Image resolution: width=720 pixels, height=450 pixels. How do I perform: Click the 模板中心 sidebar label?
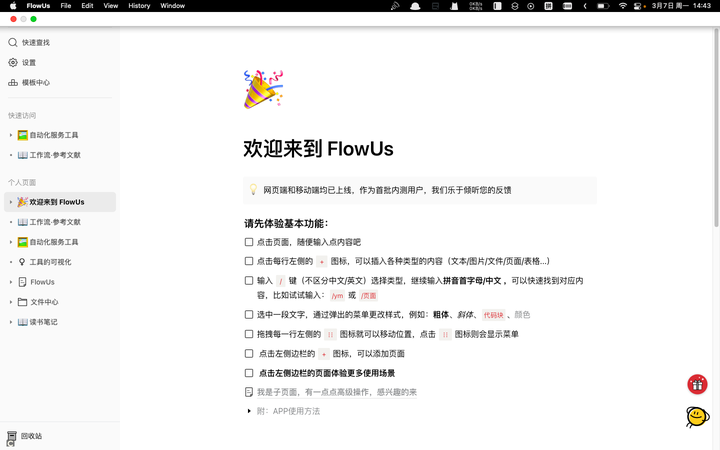[36, 83]
